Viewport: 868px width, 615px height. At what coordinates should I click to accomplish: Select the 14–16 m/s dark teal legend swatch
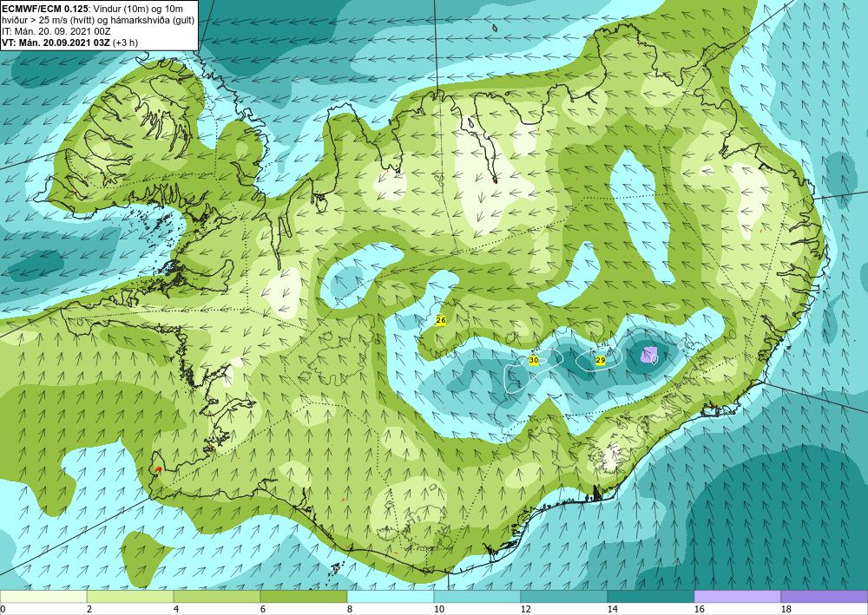(651, 596)
